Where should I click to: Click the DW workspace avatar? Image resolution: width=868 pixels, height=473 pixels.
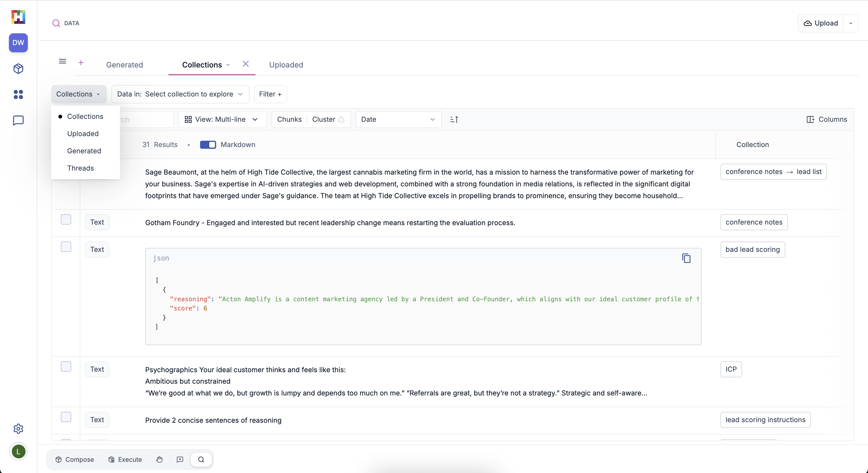click(18, 43)
